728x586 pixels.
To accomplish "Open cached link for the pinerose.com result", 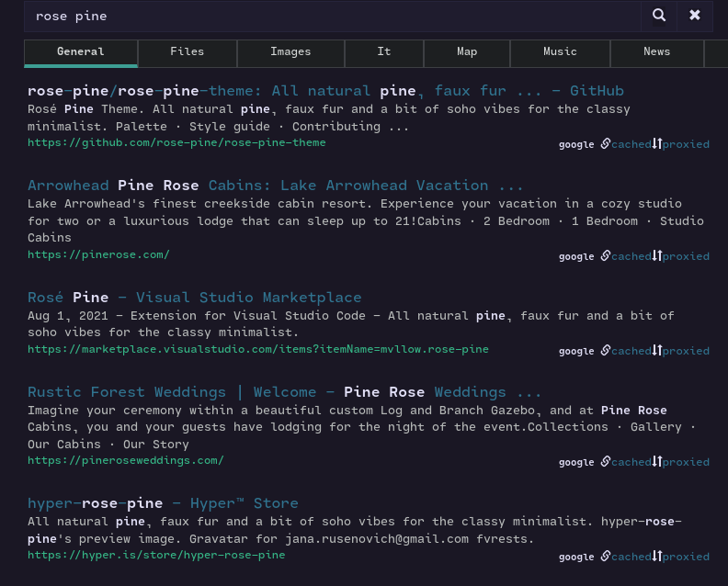I will click(x=631, y=256).
